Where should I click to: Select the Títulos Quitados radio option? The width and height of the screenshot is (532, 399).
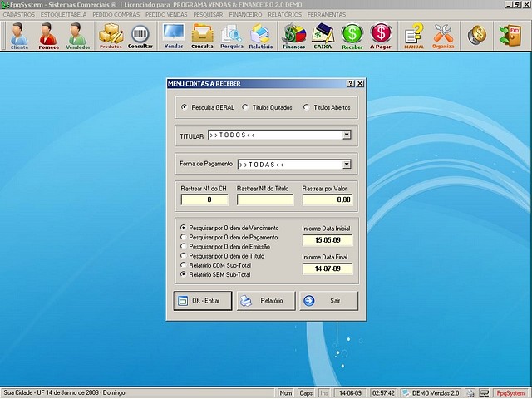[x=245, y=107]
